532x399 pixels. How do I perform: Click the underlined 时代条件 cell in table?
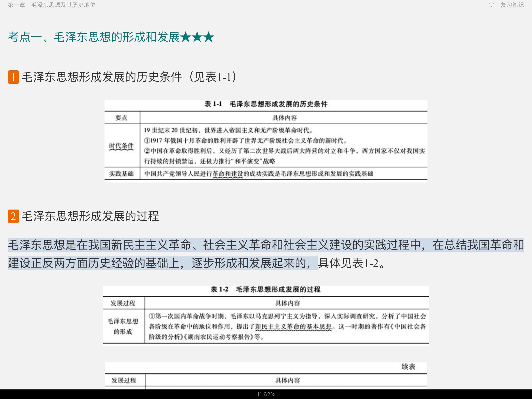(x=121, y=146)
